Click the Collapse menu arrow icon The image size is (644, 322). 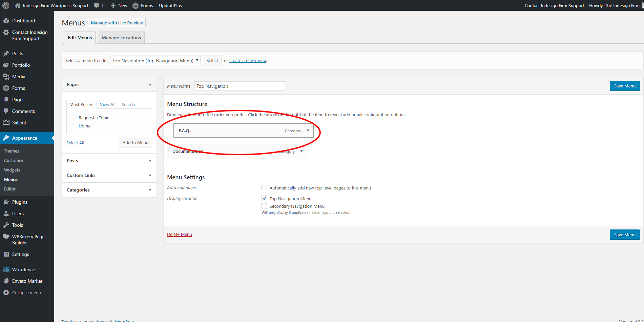coord(6,293)
